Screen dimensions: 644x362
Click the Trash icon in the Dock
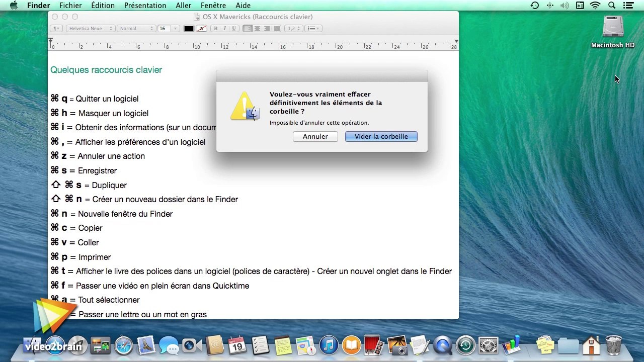click(613, 345)
